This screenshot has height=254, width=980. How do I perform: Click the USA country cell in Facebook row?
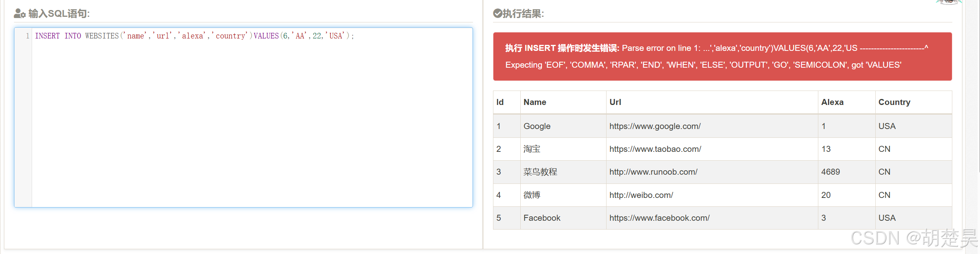[x=913, y=218]
